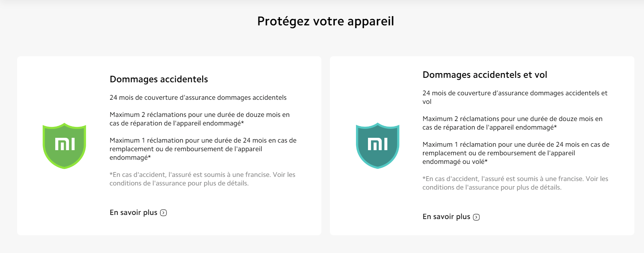The width and height of the screenshot is (644, 253).
Task: Click the 'Dommages accidentels et vol' card heading
Action: pos(485,75)
